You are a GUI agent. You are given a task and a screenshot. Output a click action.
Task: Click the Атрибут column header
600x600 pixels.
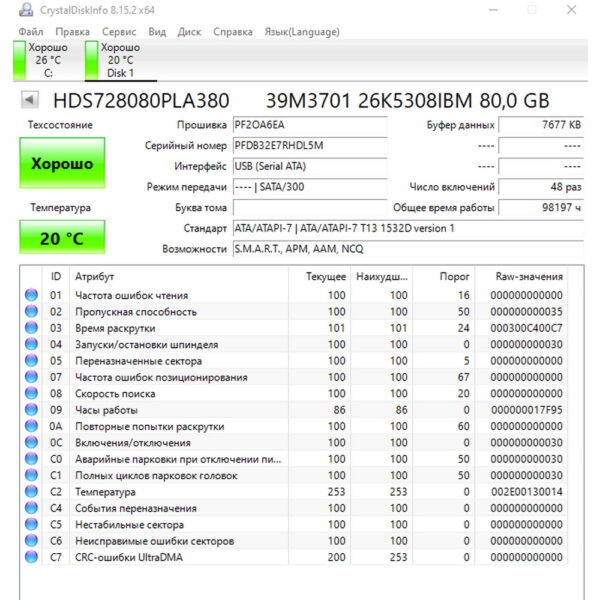(x=179, y=276)
